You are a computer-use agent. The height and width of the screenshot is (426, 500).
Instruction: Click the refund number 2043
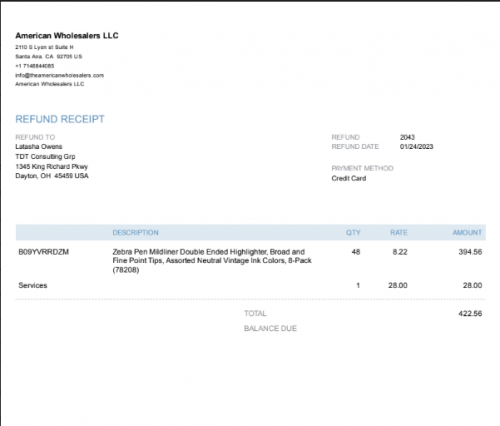[407, 137]
